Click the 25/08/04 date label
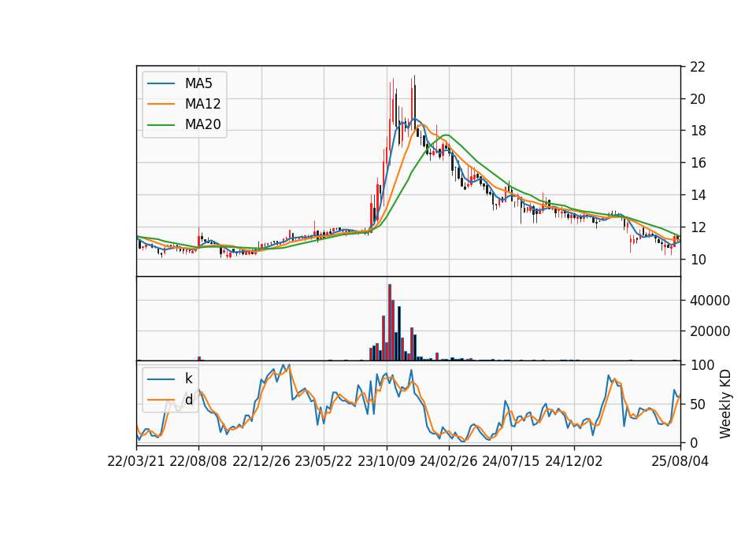756x543 pixels. pos(680,461)
